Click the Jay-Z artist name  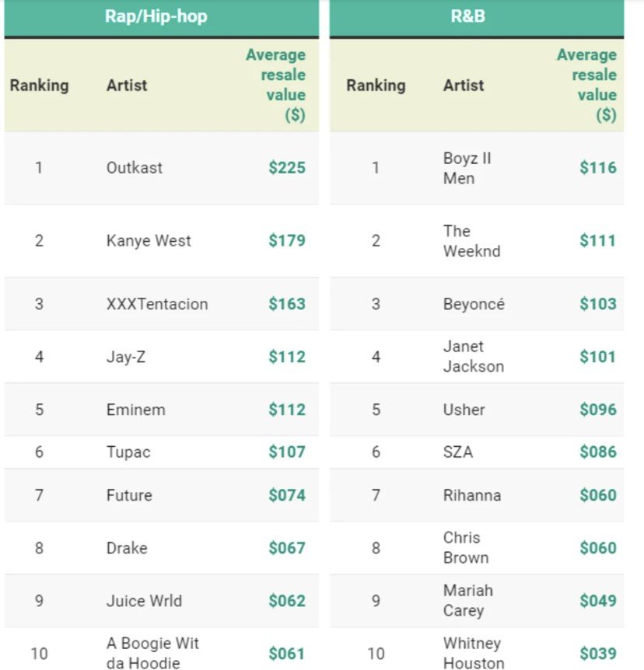point(126,357)
